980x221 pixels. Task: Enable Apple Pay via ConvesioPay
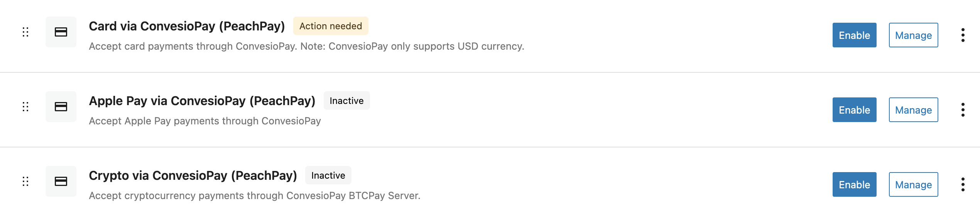pos(854,110)
